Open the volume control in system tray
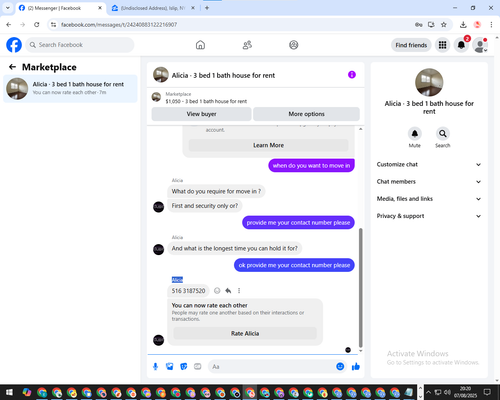 pos(447,392)
